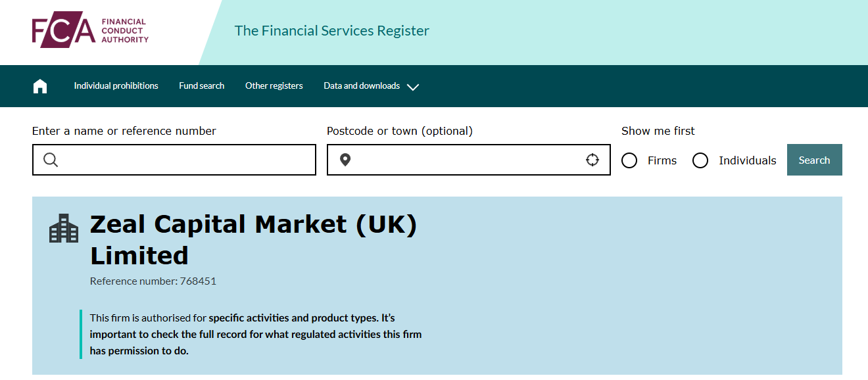Select the Individuals radio button
The height and width of the screenshot is (380, 868).
point(700,160)
